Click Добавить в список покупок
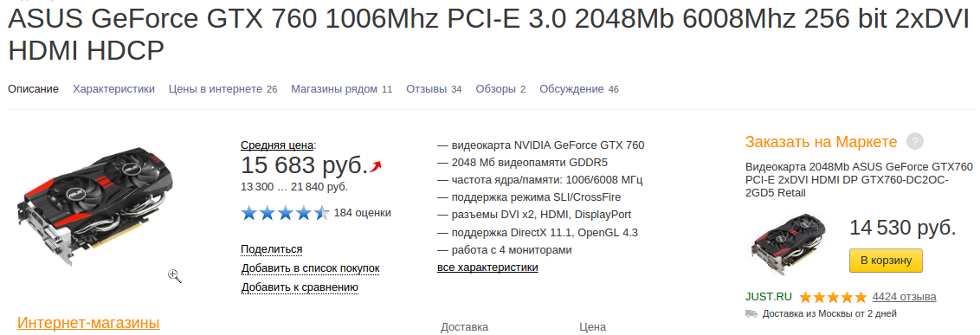This screenshot has height=335, width=980. (x=311, y=268)
